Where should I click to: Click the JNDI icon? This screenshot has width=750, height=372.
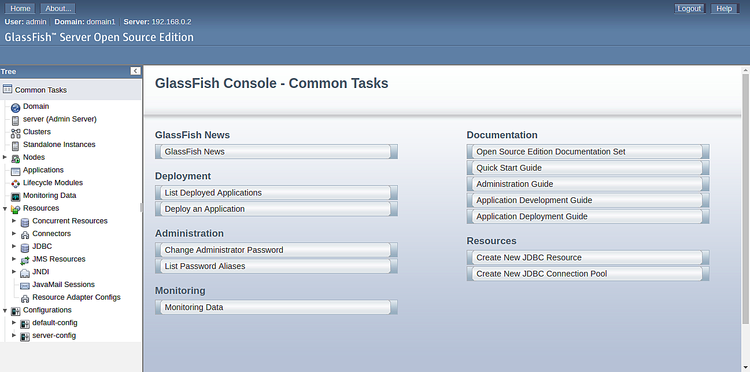pyautogui.click(x=25, y=273)
